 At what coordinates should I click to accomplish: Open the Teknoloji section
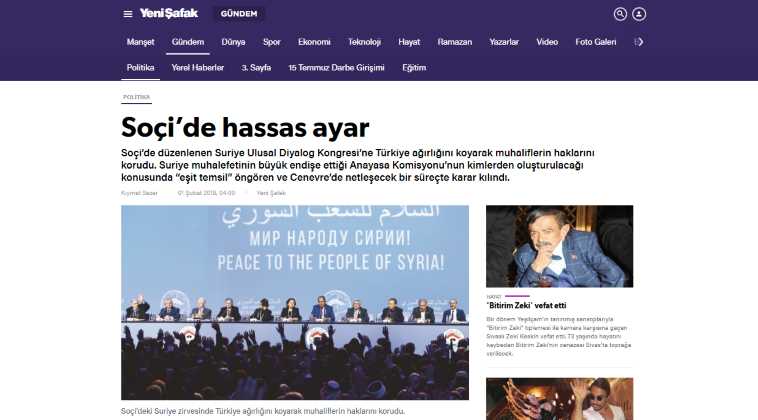click(364, 42)
